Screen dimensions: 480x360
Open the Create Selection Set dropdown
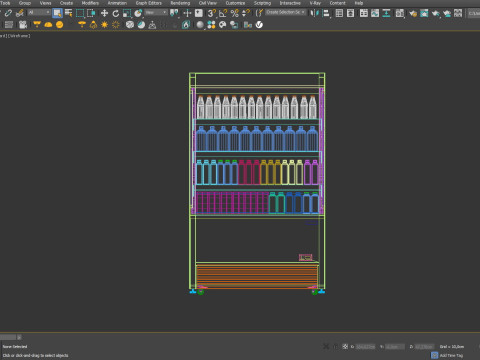point(286,12)
